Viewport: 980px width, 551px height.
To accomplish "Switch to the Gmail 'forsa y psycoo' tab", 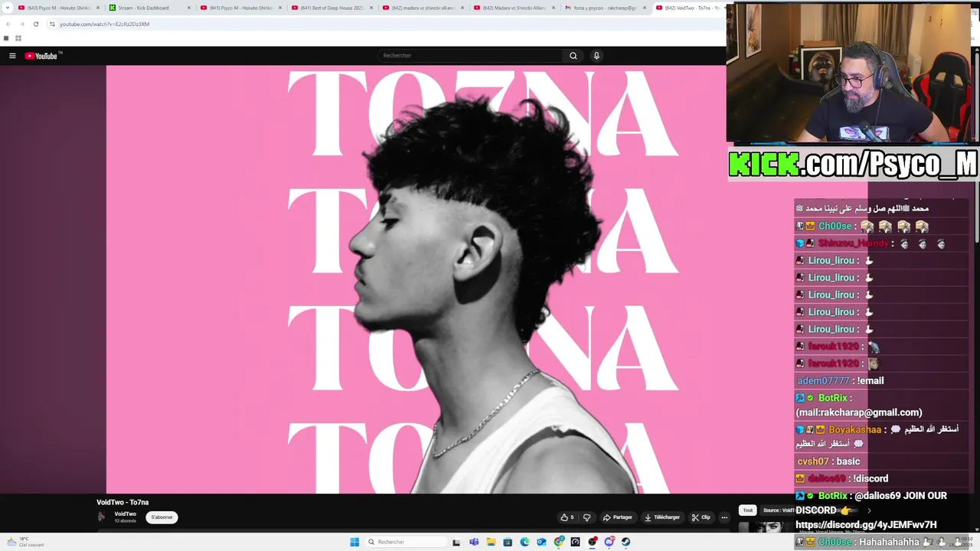I will coord(605,8).
